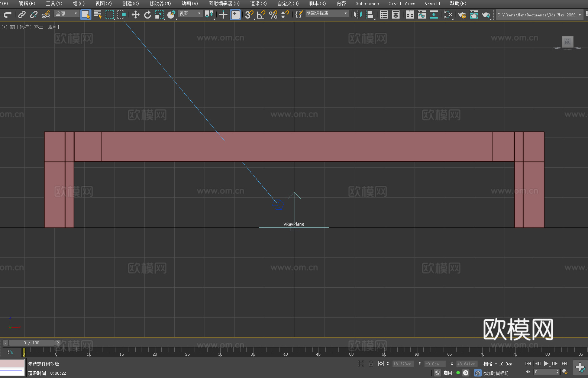Click the Mirror tool icon
Screen dimensions: 588x378
coord(358,14)
